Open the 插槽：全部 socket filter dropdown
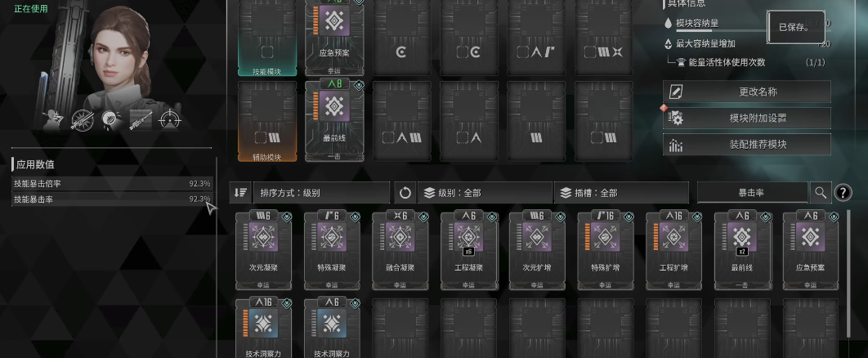The image size is (868, 358). pos(621,193)
